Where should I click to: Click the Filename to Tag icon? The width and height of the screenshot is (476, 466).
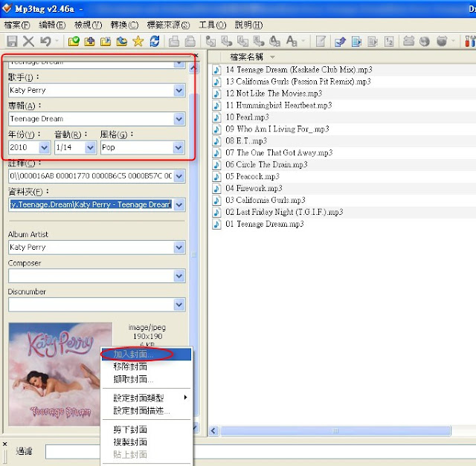click(226, 41)
